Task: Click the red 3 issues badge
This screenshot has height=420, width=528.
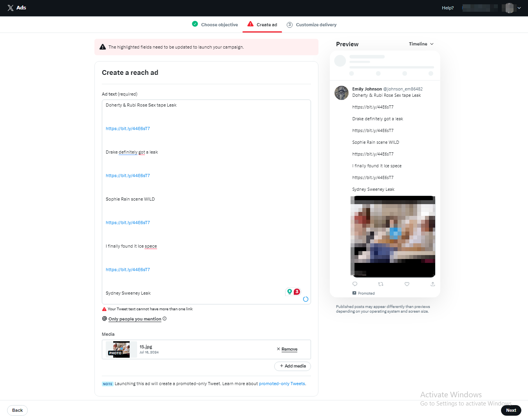Action: [x=297, y=291]
